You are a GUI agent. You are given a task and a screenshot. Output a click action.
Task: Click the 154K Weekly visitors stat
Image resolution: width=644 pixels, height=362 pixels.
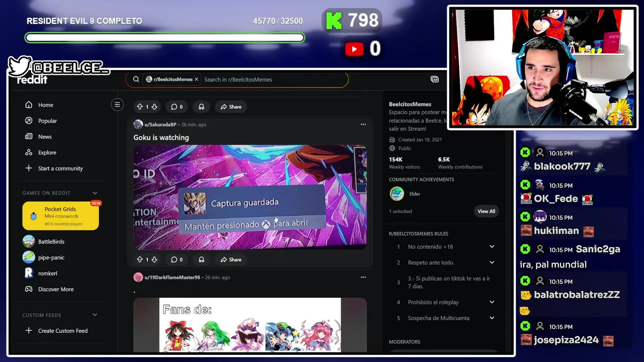(x=405, y=163)
